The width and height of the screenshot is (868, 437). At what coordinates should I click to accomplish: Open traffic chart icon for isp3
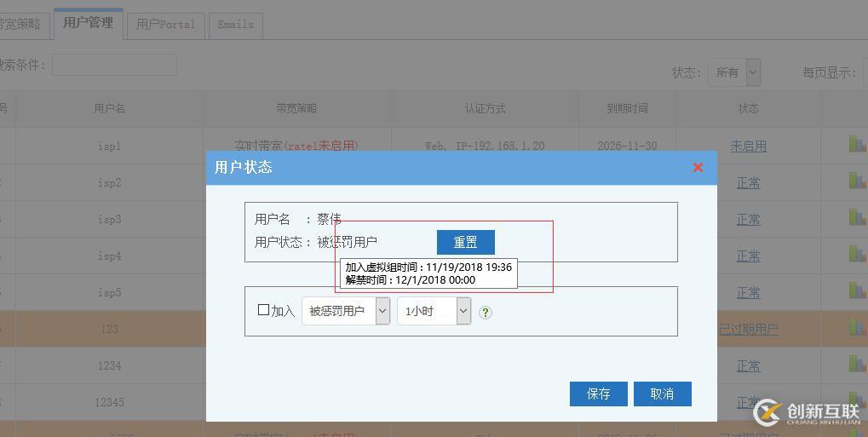(858, 216)
